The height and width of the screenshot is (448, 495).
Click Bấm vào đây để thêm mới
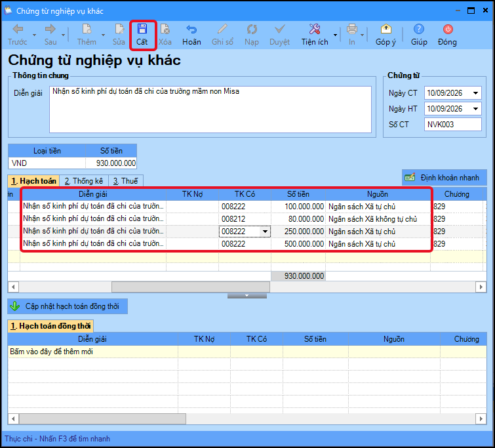[x=51, y=352]
